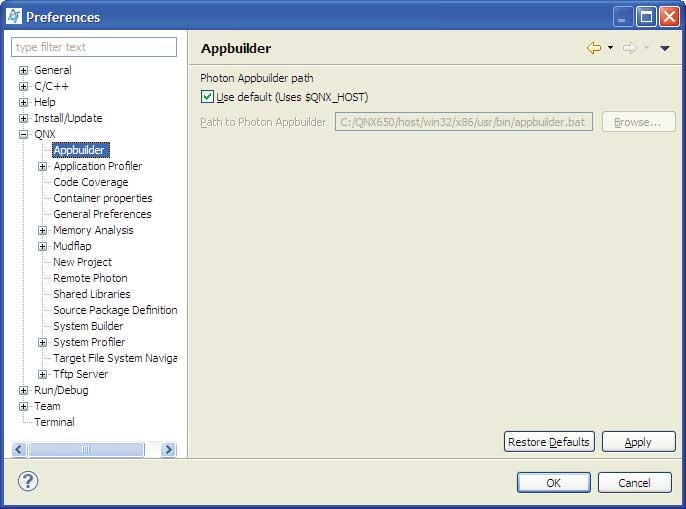This screenshot has height=509, width=686.
Task: Confirm with the OK button
Action: [x=553, y=482]
